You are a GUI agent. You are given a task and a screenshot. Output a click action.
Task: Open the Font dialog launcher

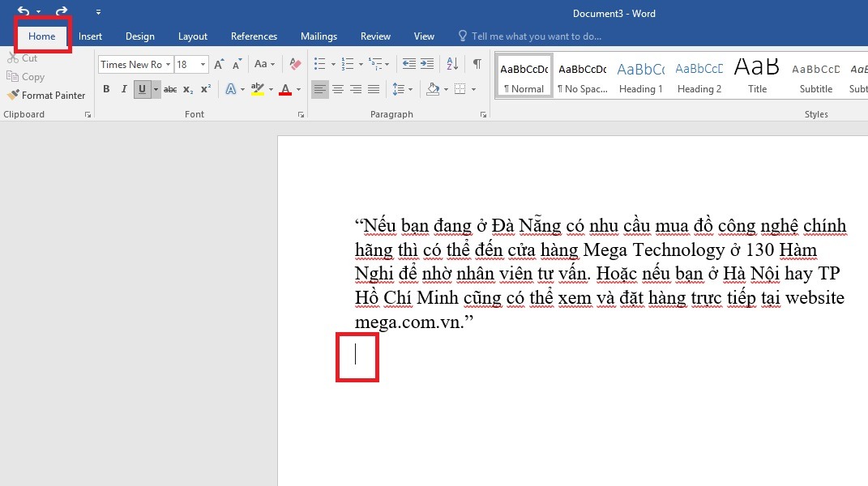point(301,114)
